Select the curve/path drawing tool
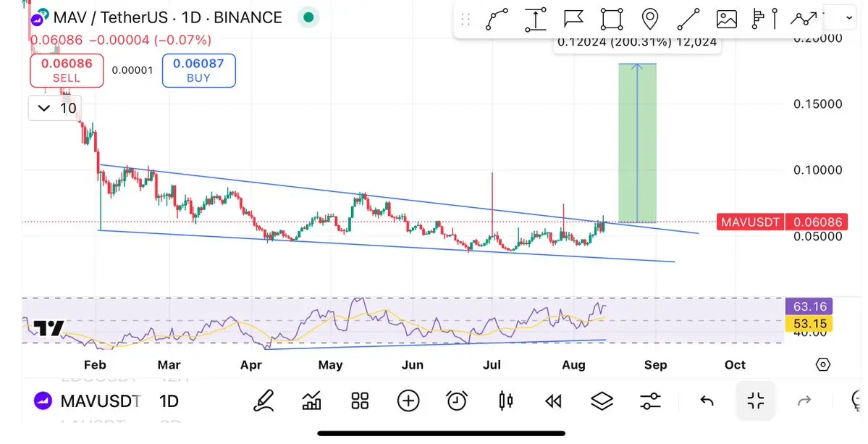The height and width of the screenshot is (444, 868). point(497,20)
